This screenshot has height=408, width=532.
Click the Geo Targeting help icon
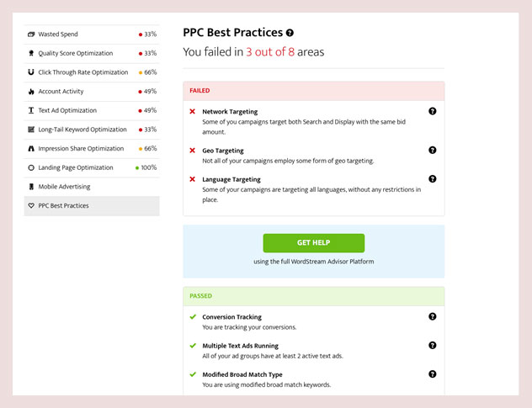pyautogui.click(x=433, y=150)
